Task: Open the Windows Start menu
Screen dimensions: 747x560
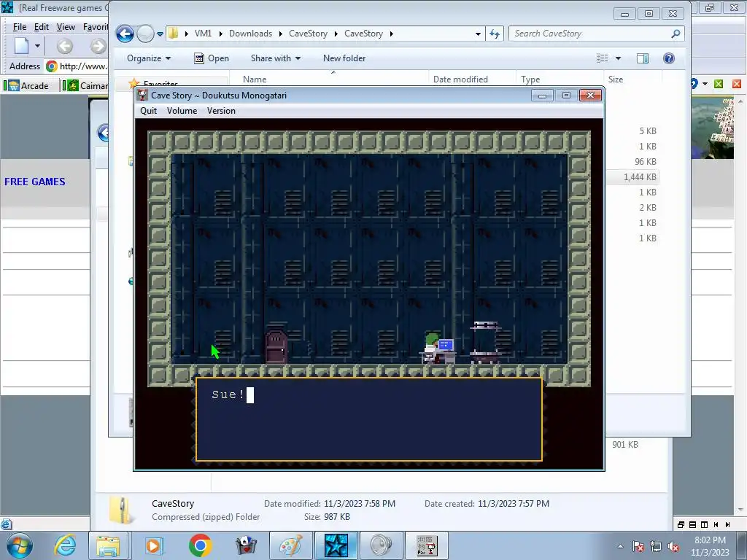Action: [19, 545]
